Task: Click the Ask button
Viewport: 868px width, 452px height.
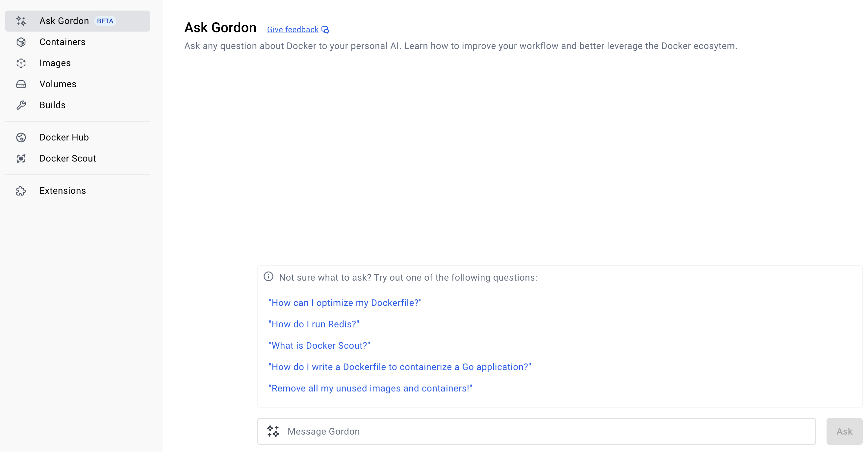Action: [x=844, y=431]
